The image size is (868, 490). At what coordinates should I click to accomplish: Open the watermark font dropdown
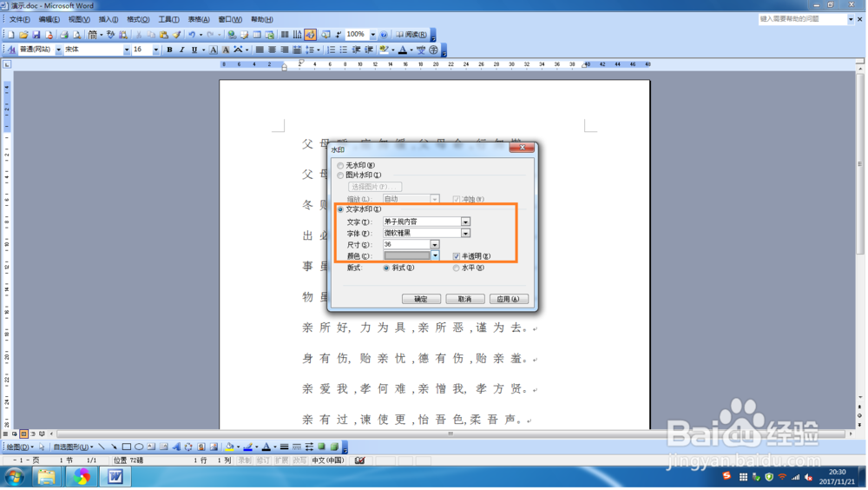(x=465, y=234)
